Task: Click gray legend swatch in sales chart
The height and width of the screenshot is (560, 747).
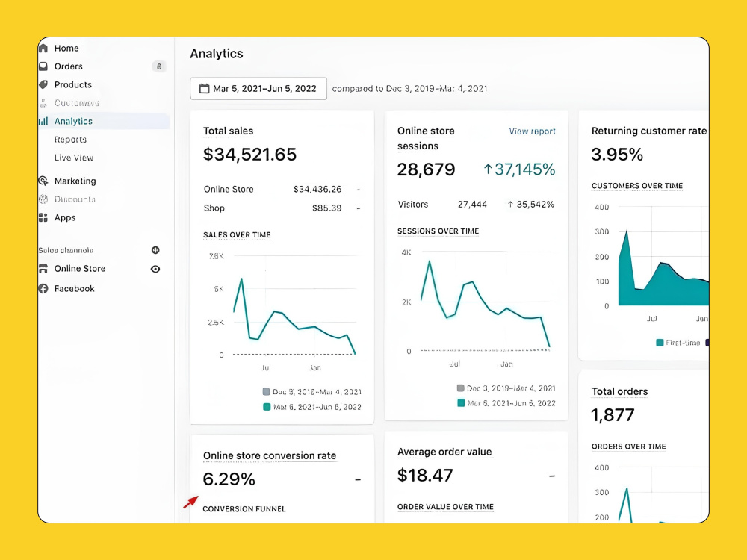Action: click(x=267, y=392)
